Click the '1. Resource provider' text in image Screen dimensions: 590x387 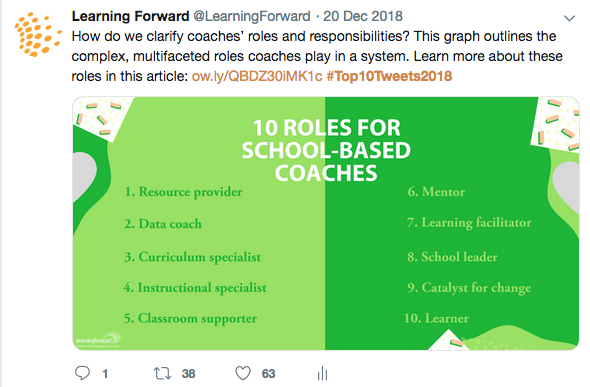(183, 192)
